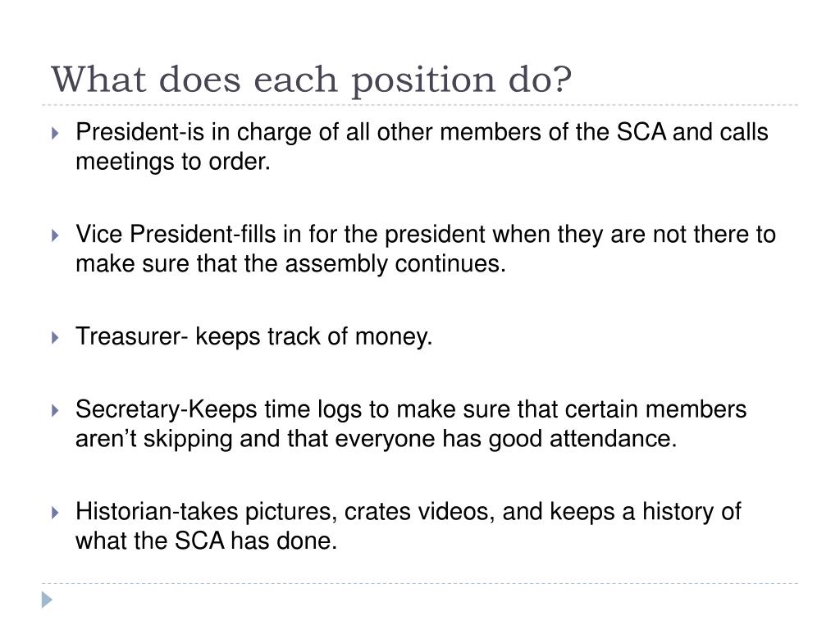The image size is (840, 630).
Task: Click the text 'meetings to order.'
Action: click(x=173, y=162)
